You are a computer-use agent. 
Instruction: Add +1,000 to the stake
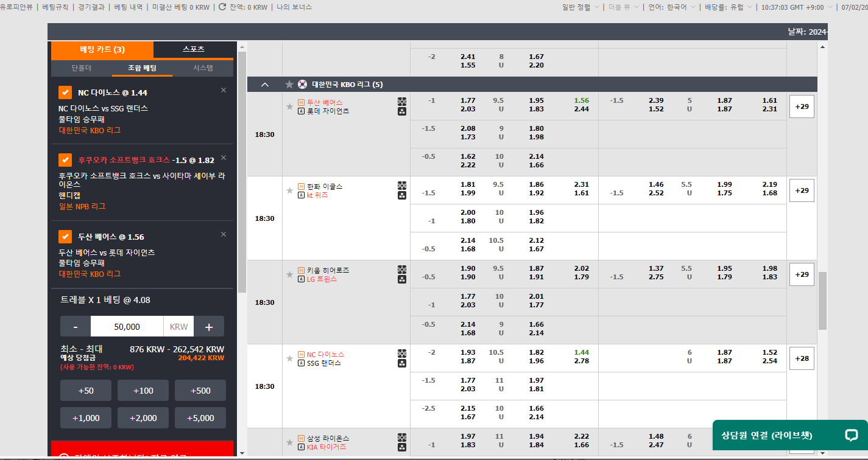86,418
